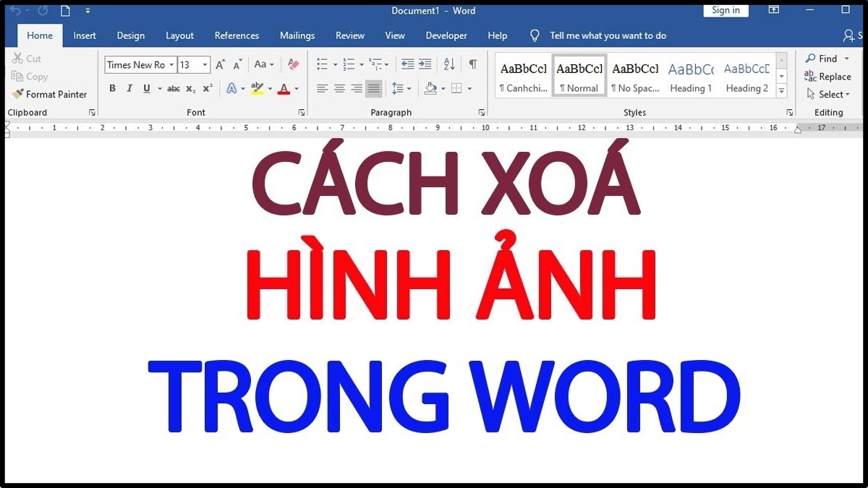Clear all formatting with eraser icon

(x=293, y=65)
